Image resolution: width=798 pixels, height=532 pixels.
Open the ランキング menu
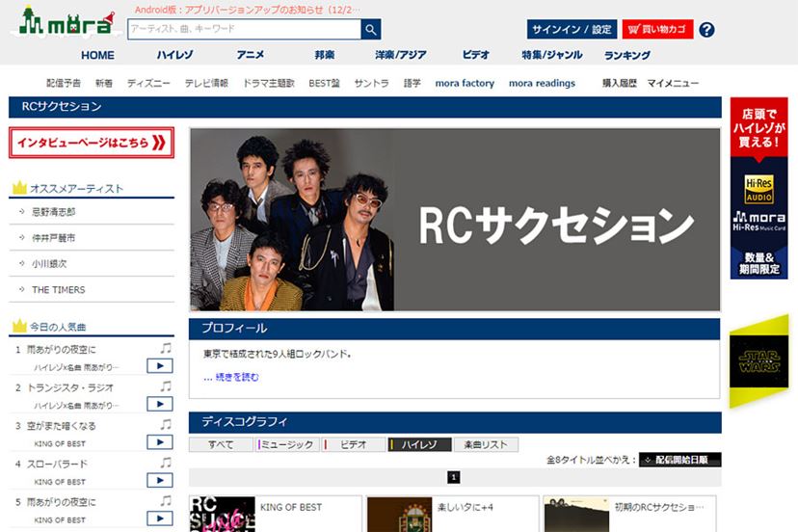tap(627, 55)
